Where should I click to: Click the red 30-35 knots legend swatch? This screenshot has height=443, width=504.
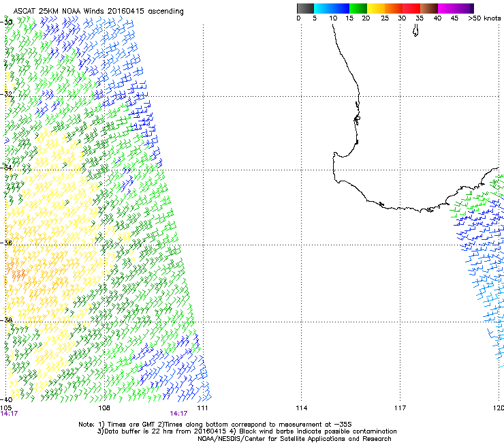pos(411,8)
